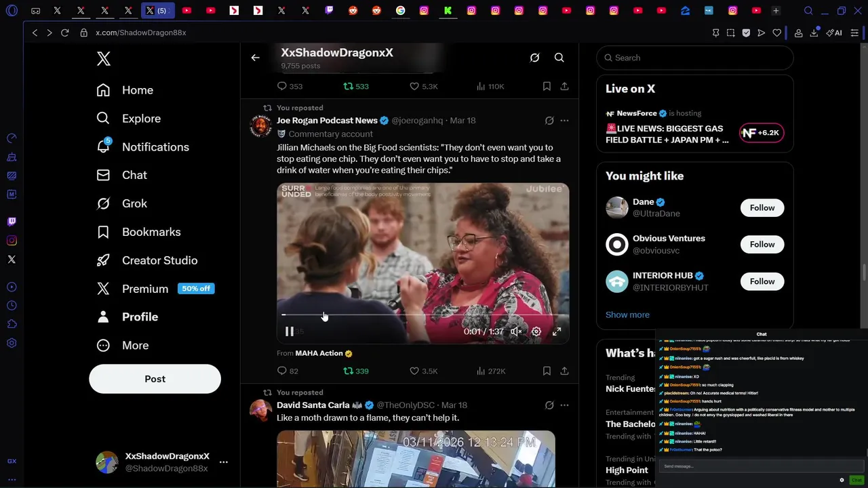
Task: Click the X Search field
Action: click(695, 58)
